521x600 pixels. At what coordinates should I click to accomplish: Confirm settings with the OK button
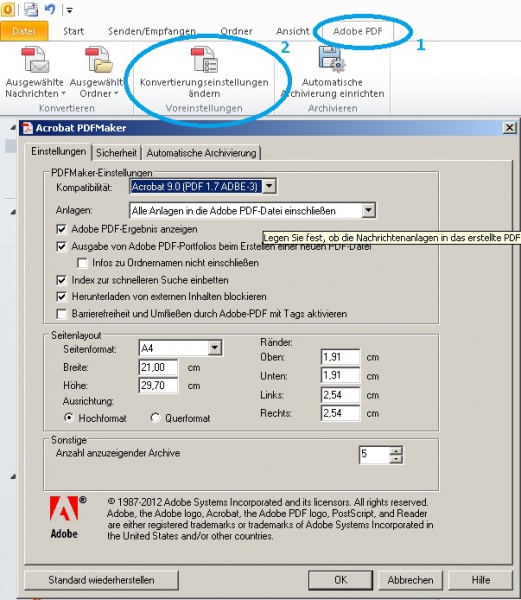340,580
